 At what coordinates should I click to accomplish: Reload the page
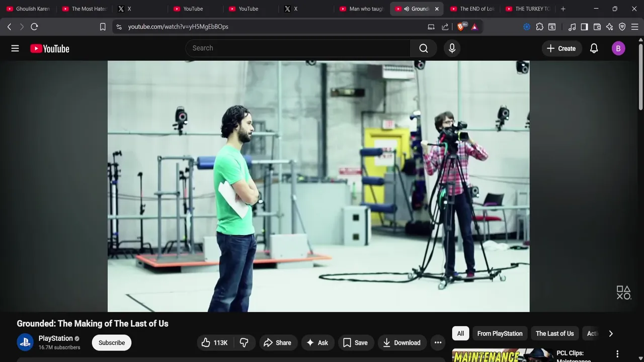(x=34, y=27)
